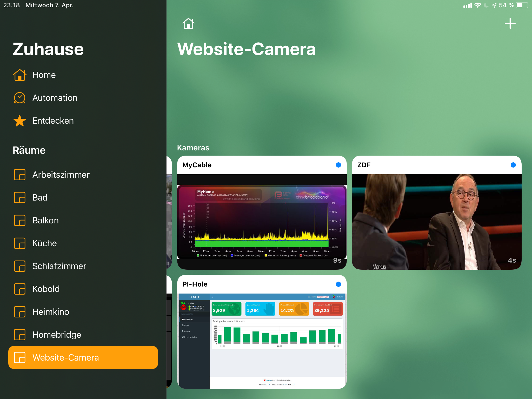The width and height of the screenshot is (532, 399).
Task: Open the Kobold room
Action: [46, 289]
